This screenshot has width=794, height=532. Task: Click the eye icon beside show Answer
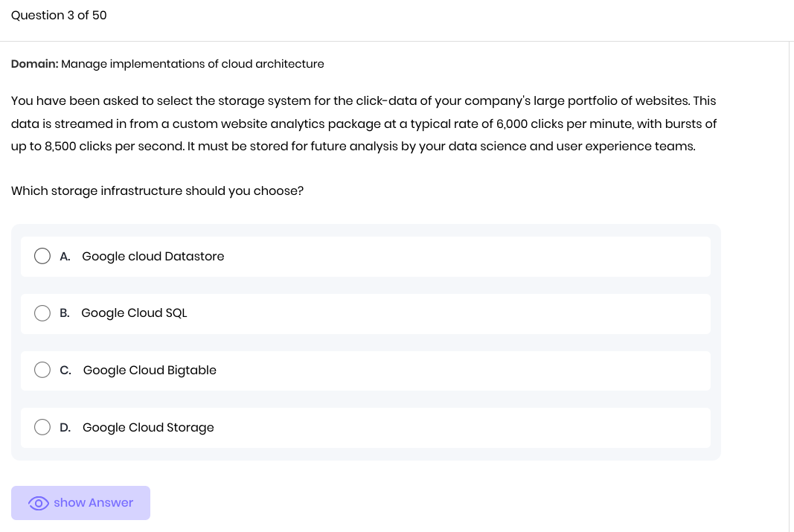point(39,503)
